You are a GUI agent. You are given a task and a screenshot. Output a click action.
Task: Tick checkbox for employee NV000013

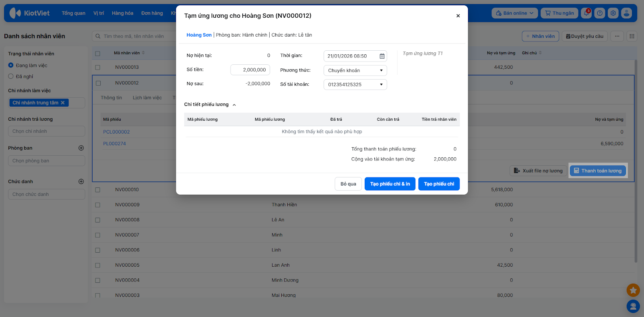click(97, 68)
